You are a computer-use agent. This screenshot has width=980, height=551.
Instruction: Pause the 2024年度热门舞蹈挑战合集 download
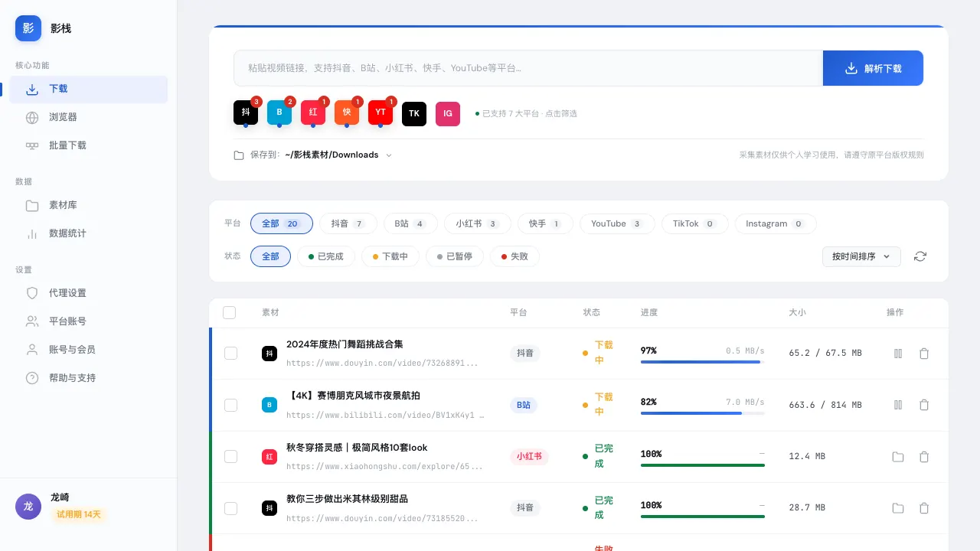point(898,354)
